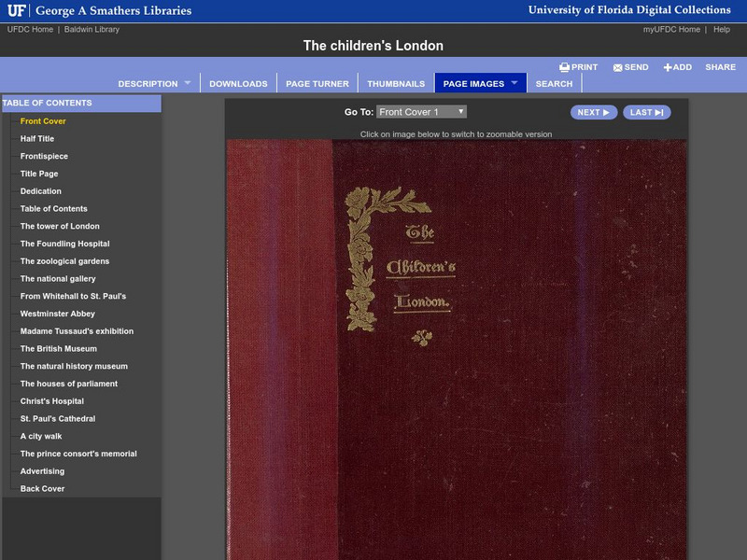The width and height of the screenshot is (747, 560).
Task: Switch to the THUMBNAILS tab
Action: pyautogui.click(x=396, y=83)
